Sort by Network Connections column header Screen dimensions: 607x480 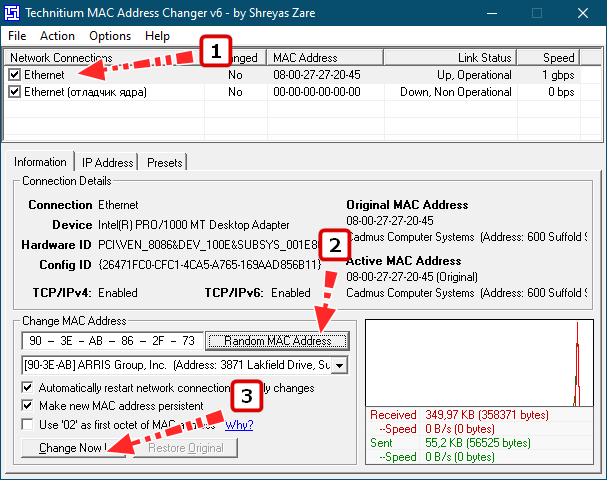[x=104, y=58]
